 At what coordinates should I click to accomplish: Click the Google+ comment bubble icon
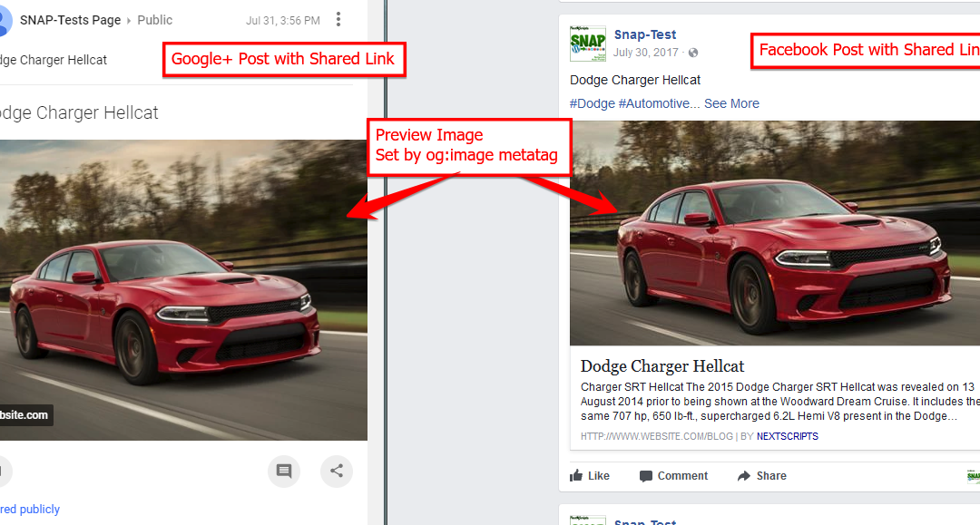[x=284, y=471]
